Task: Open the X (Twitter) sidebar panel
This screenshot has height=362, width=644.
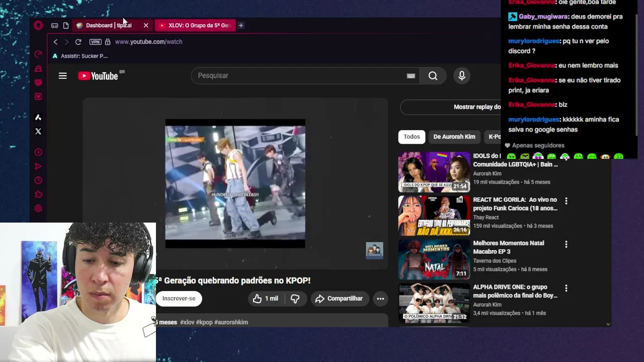Action: click(x=38, y=131)
